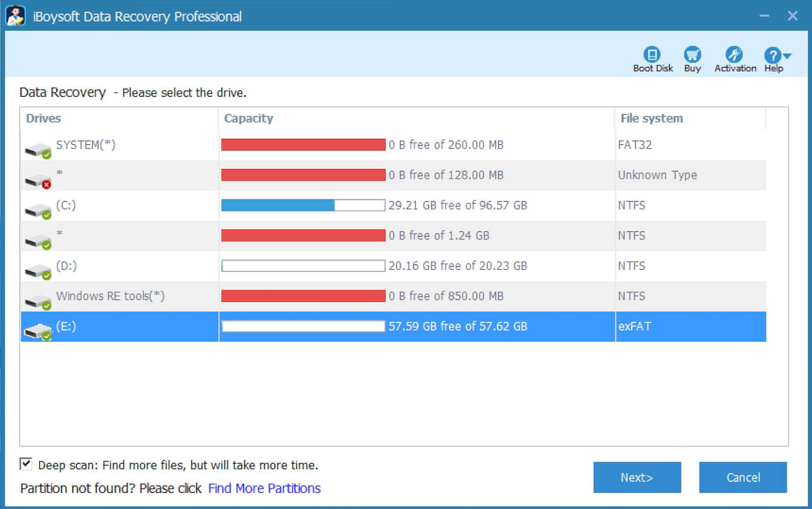
Task: Toggle Deep scan before scanning
Action: (x=25, y=464)
